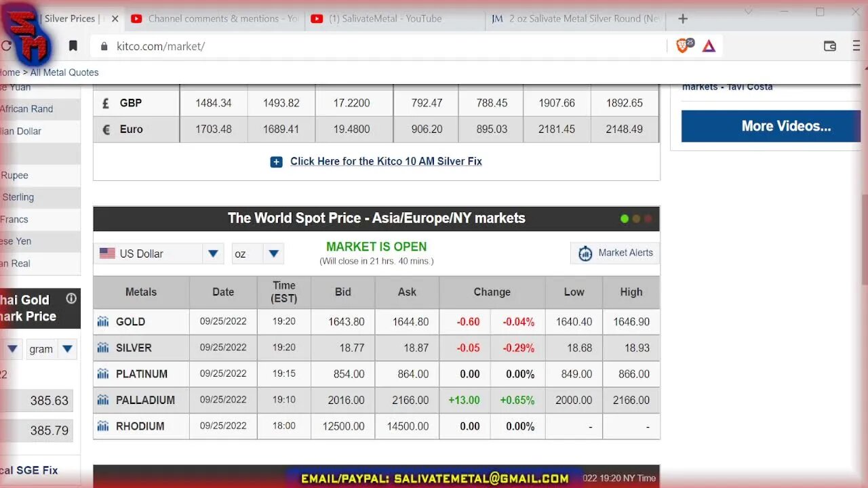
Task: Open the RHODIUM metal link
Action: click(140, 426)
